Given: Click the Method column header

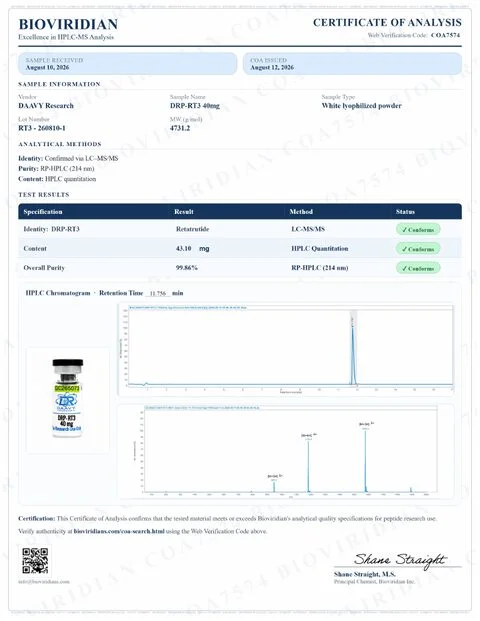Looking at the screenshot, I should pos(301,212).
